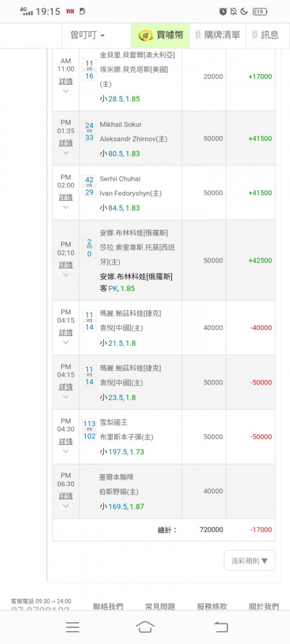Open 詳情 for the PM 04:30 match
This screenshot has width=290, height=644.
pyautogui.click(x=66, y=442)
